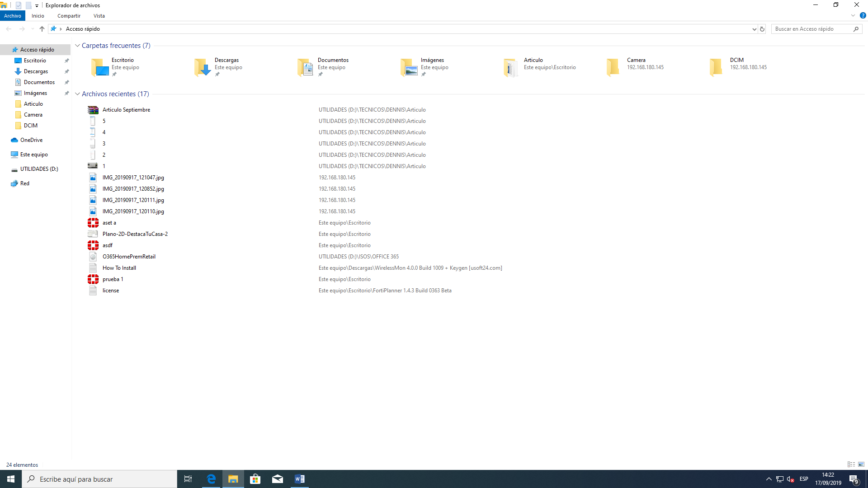The image size is (868, 488).
Task: Switch to large icons view in status bar
Action: click(x=861, y=465)
